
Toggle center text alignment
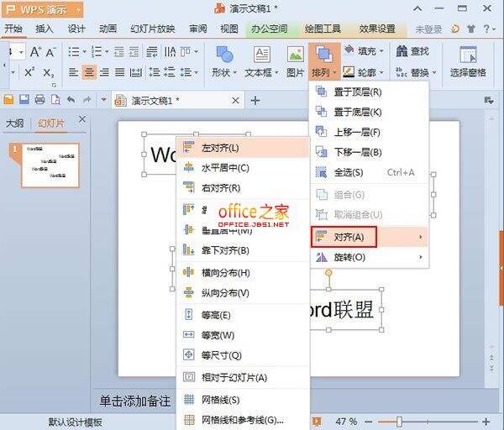coord(89,72)
